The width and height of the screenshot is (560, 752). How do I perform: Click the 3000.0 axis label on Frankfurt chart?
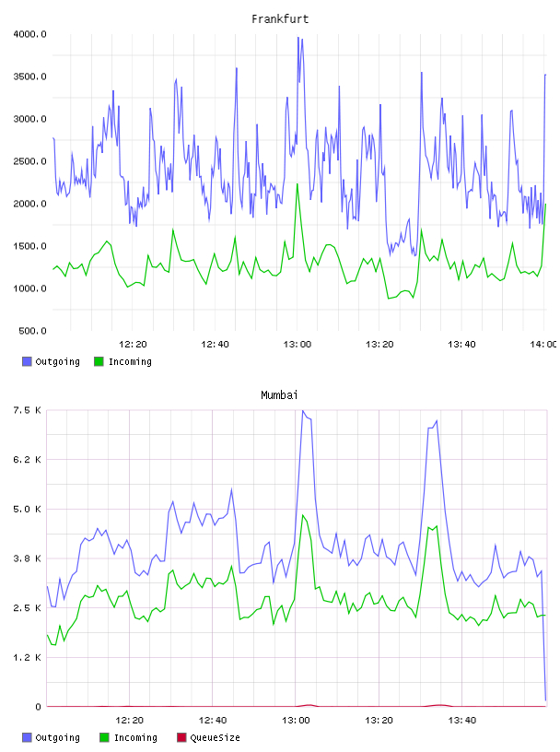click(29, 119)
